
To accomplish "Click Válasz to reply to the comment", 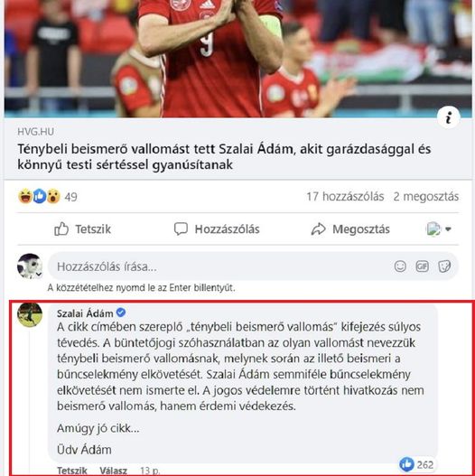I will coord(114,471).
